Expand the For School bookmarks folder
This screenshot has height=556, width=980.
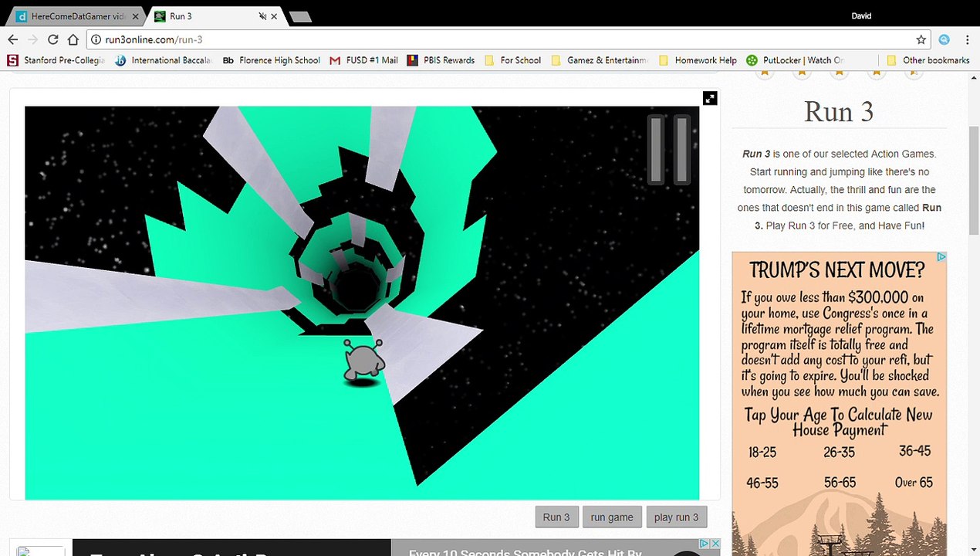click(512, 60)
